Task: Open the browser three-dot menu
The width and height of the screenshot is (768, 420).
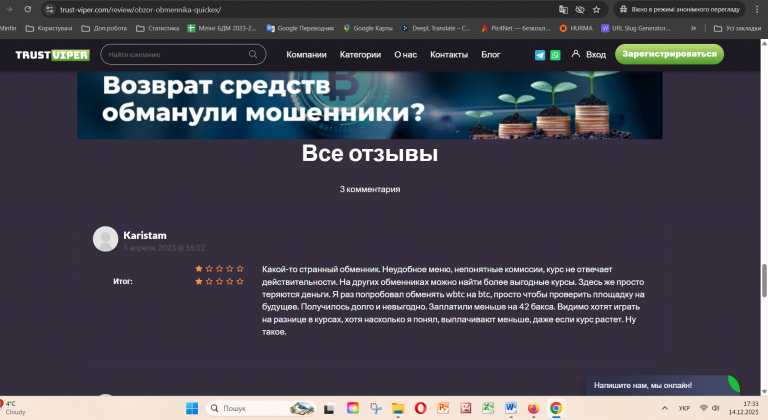Action: (757, 9)
